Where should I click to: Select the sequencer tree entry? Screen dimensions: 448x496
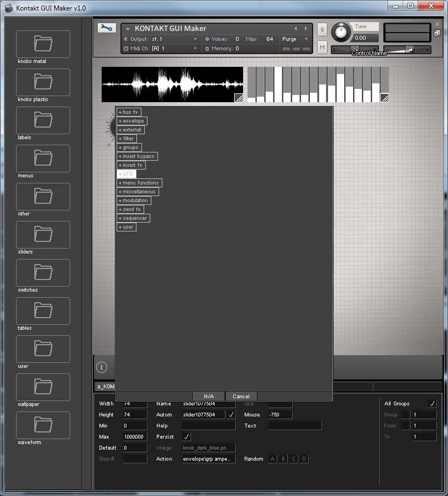coord(135,218)
